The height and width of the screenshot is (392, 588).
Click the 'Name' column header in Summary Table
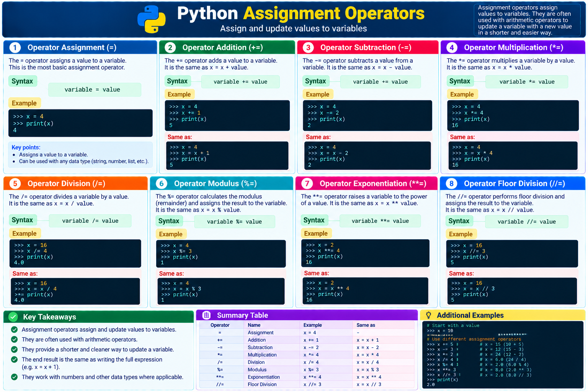(254, 325)
